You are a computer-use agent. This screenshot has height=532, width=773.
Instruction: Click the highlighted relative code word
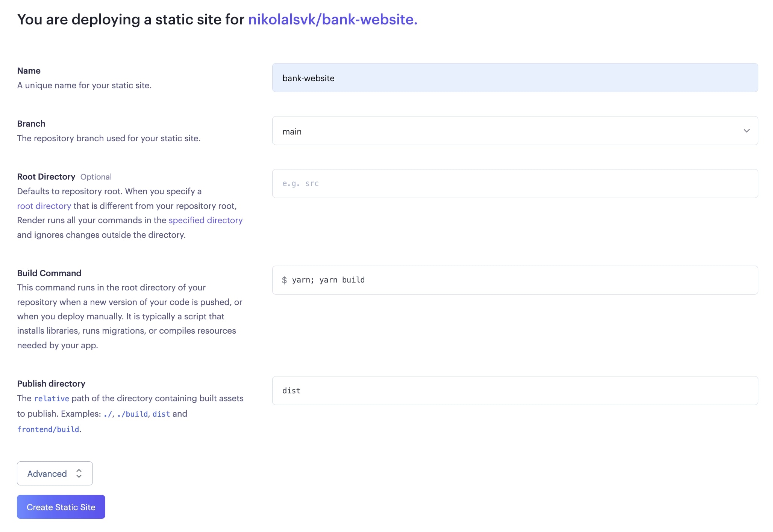click(x=52, y=399)
